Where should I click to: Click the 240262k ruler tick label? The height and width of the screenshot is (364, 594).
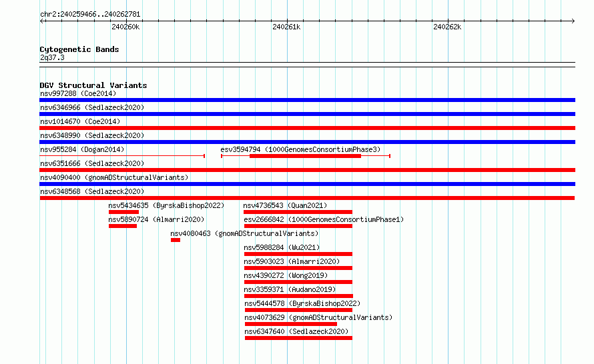447,27
